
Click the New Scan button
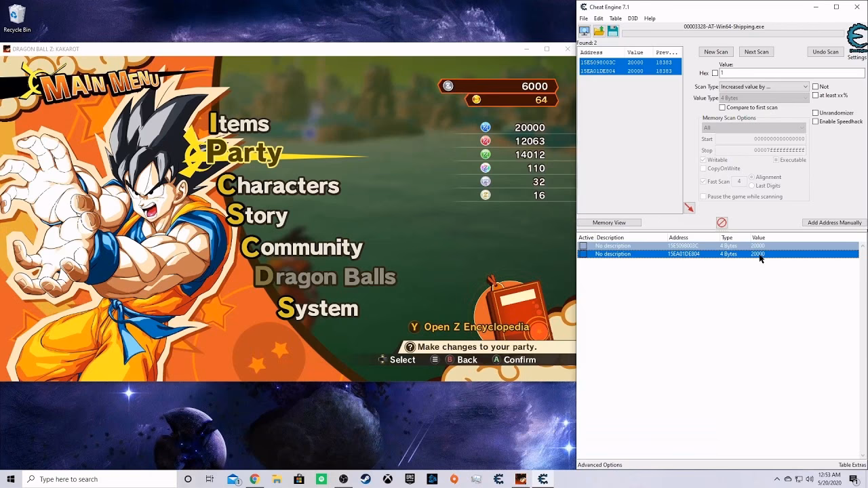(715, 52)
